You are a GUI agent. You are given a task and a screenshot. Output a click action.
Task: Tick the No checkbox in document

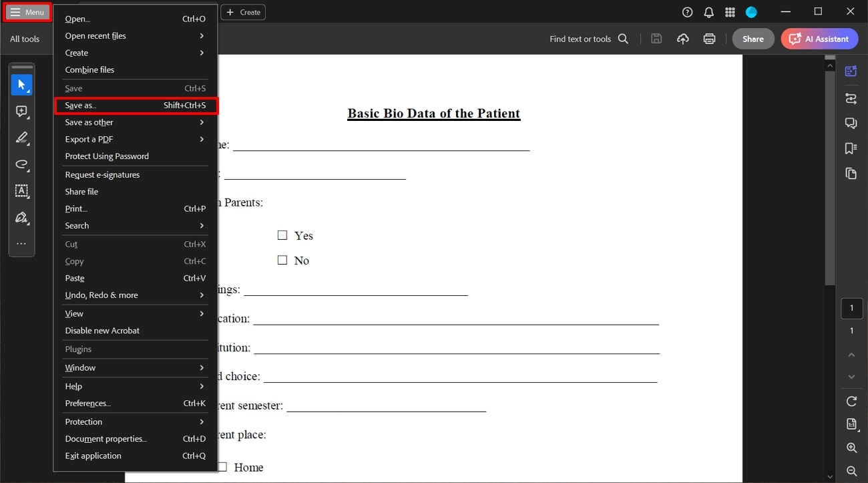click(282, 260)
